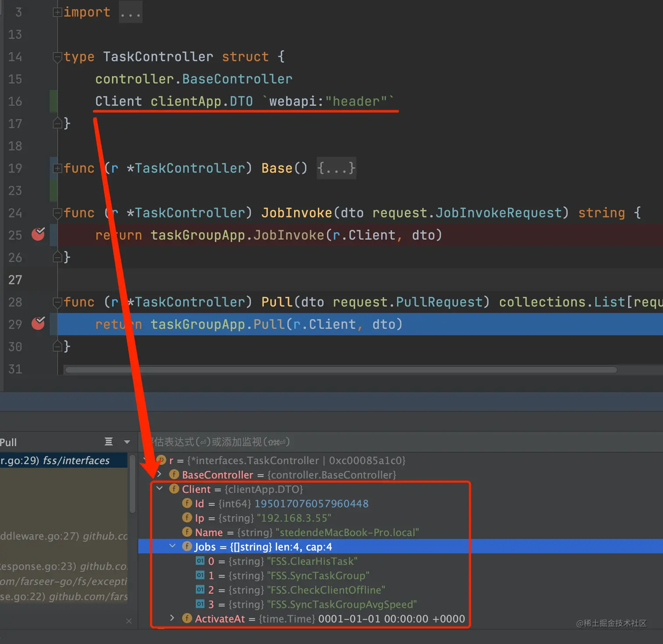Click the element icon before "FSS.SyncTaskGroup"
The height and width of the screenshot is (644, 663).
pyautogui.click(x=200, y=576)
